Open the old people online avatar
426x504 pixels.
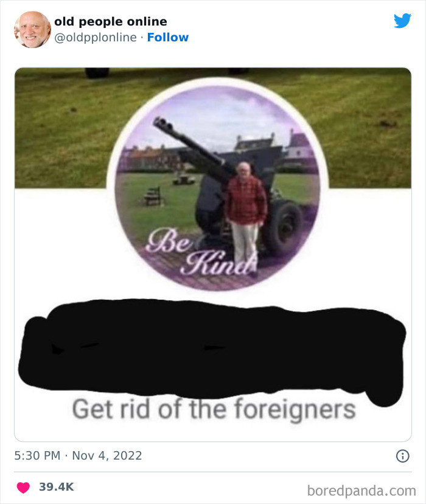point(32,30)
